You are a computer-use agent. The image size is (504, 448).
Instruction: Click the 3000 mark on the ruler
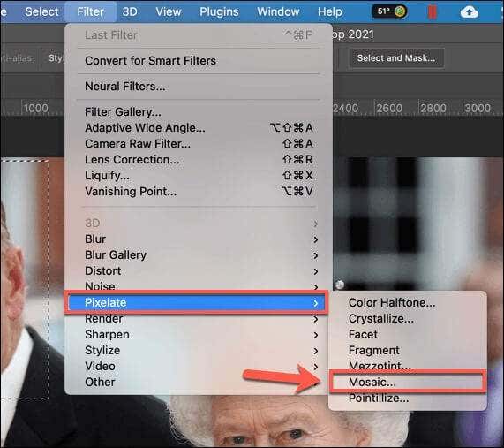[x=478, y=108]
